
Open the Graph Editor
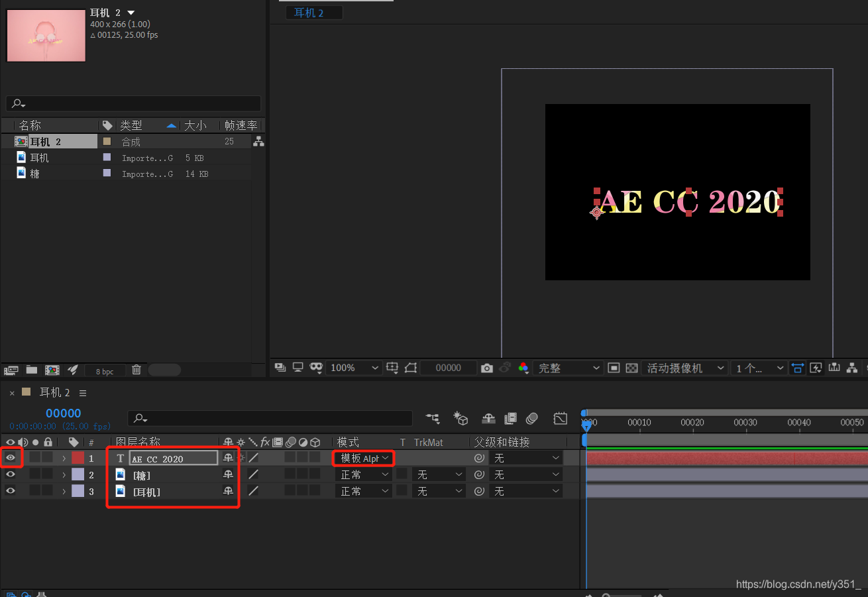(561, 418)
